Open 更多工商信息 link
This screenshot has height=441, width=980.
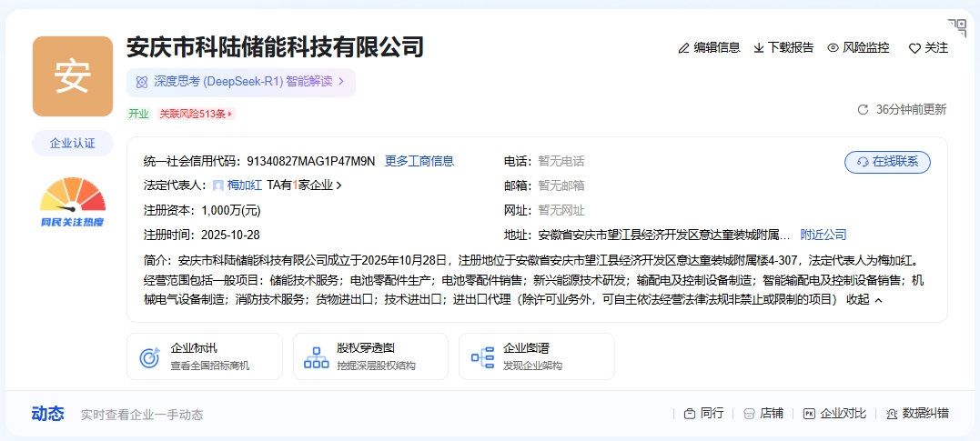[419, 162]
